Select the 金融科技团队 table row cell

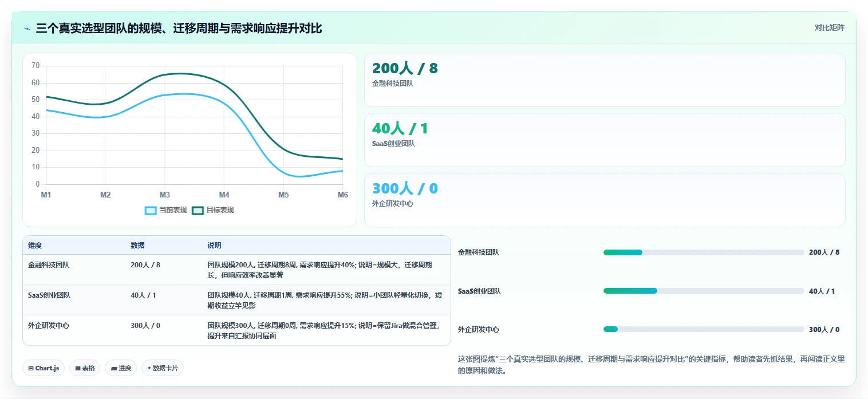[x=49, y=265]
